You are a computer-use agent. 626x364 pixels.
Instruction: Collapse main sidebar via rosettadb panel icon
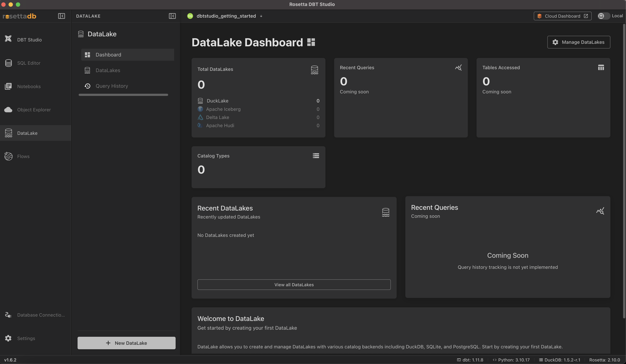pos(61,16)
